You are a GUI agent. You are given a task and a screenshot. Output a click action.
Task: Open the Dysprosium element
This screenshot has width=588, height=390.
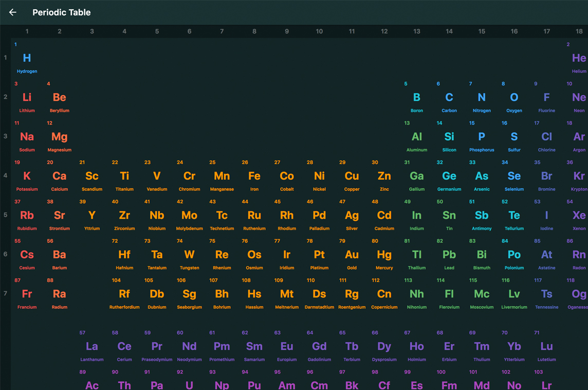coord(384,346)
